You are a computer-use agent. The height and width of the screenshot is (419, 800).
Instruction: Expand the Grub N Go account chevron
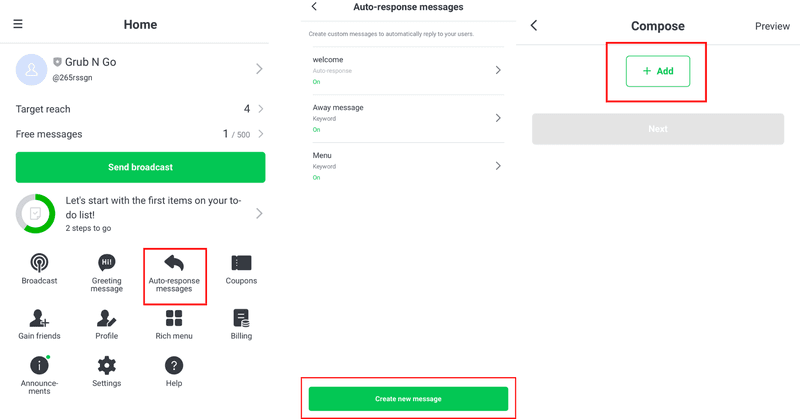[259, 69]
